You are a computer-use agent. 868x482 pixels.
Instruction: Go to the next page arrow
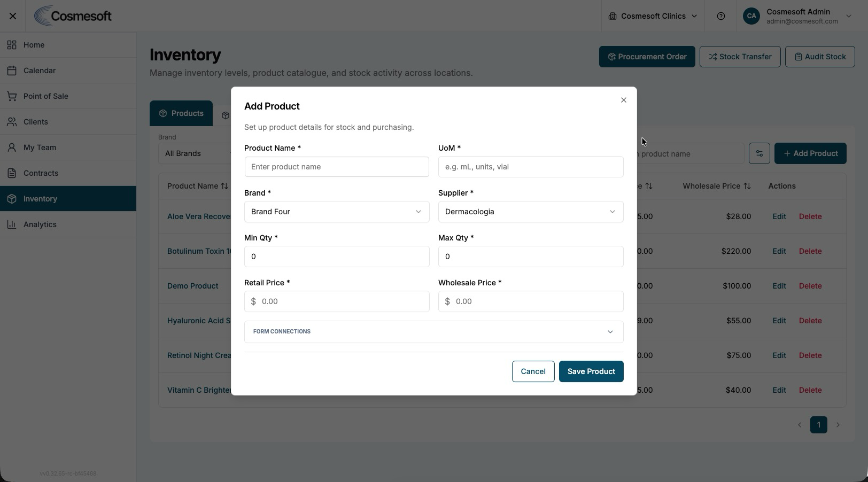coord(838,425)
